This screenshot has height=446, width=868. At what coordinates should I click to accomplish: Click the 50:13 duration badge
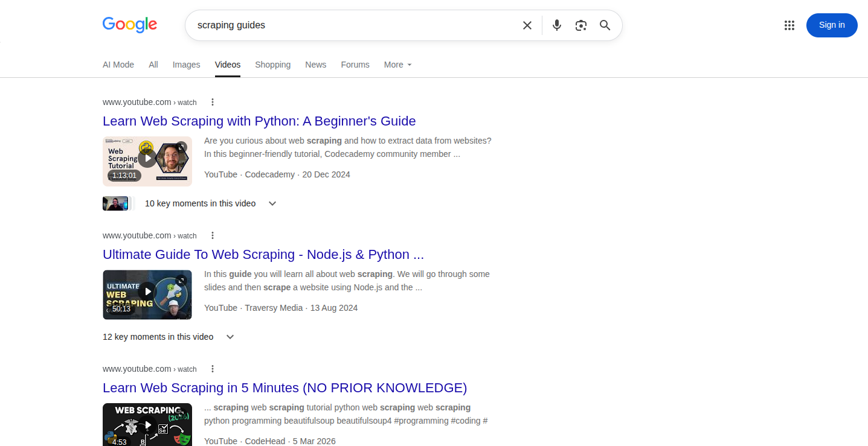coord(121,309)
